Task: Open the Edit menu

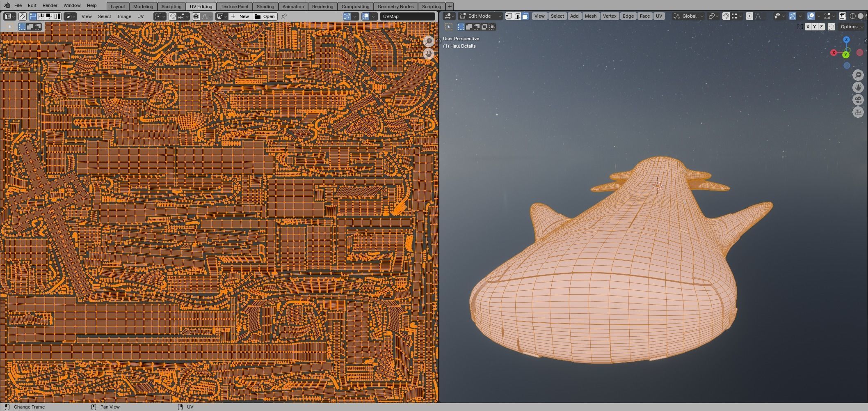Action: click(32, 5)
